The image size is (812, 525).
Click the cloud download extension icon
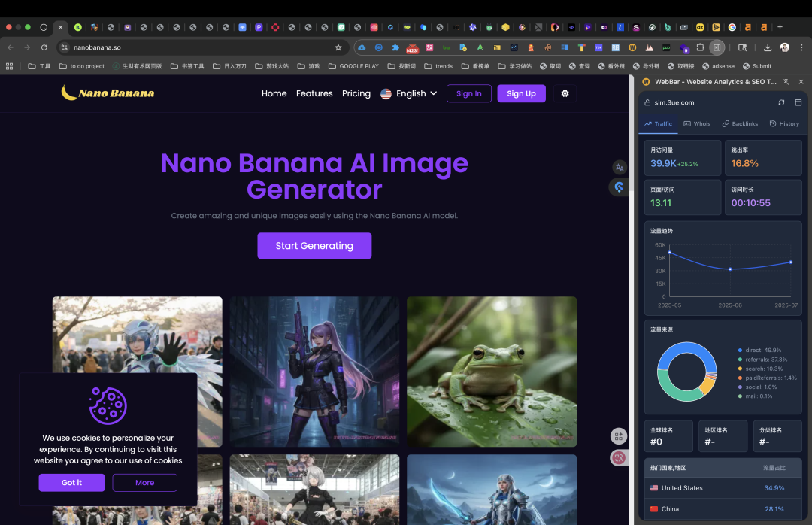362,47
